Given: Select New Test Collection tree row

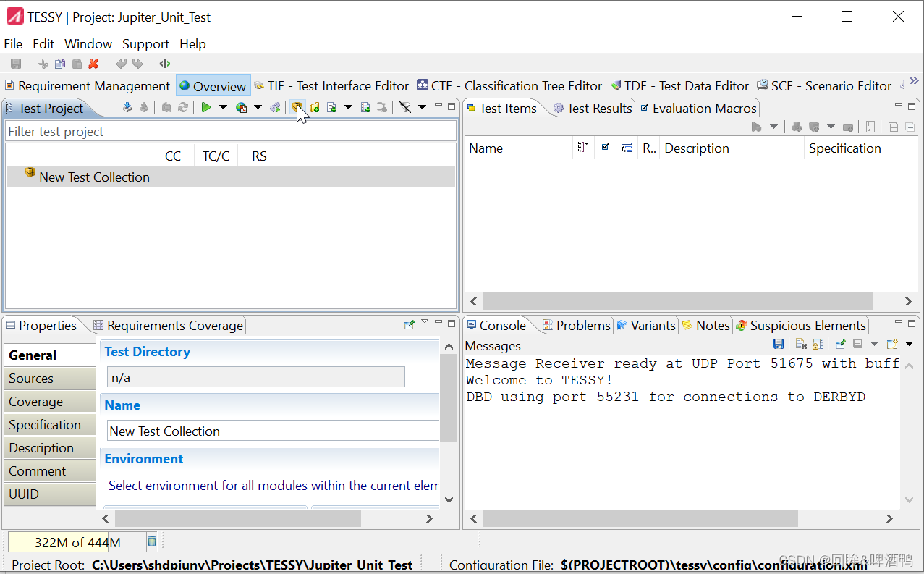Looking at the screenshot, I should 231,177.
